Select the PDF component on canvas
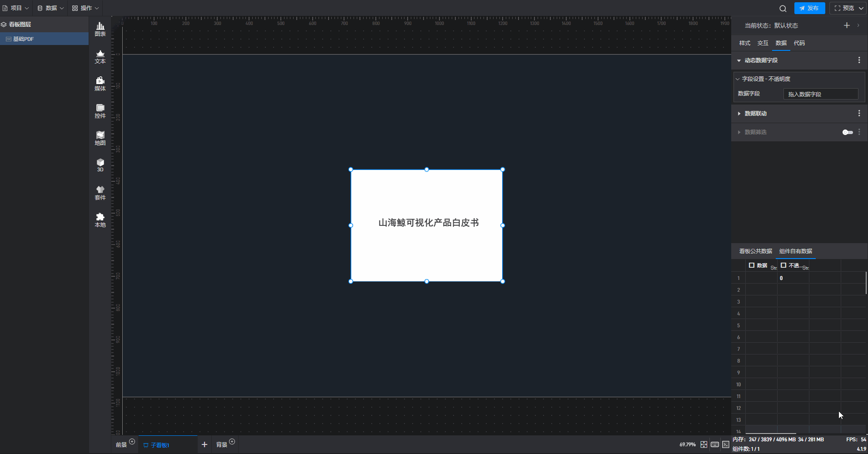 (x=427, y=225)
